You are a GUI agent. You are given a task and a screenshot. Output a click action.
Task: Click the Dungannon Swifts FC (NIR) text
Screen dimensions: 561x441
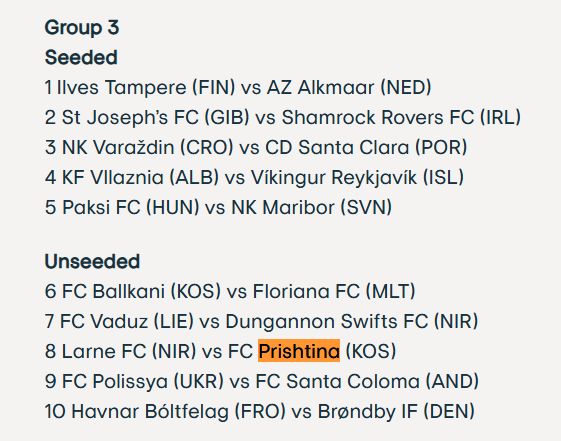point(352,322)
